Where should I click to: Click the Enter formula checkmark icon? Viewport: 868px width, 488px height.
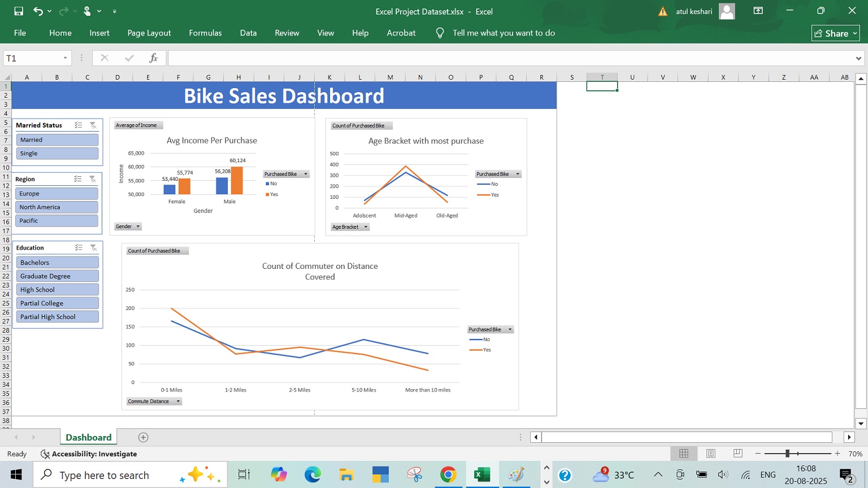click(129, 58)
